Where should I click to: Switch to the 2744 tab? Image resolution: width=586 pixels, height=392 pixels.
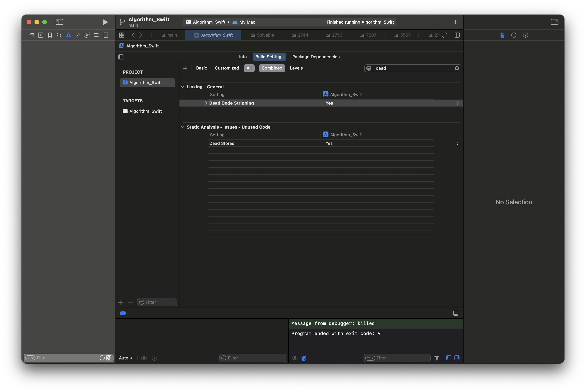click(x=300, y=35)
